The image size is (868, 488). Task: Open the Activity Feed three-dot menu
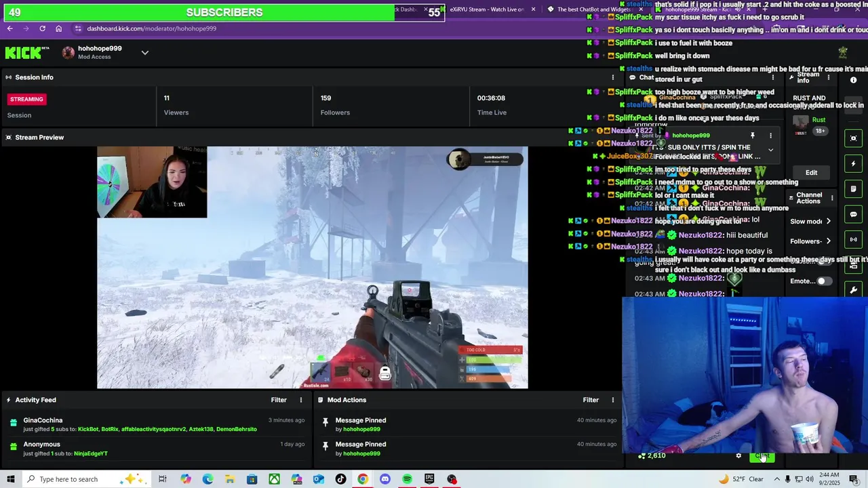coord(301,400)
